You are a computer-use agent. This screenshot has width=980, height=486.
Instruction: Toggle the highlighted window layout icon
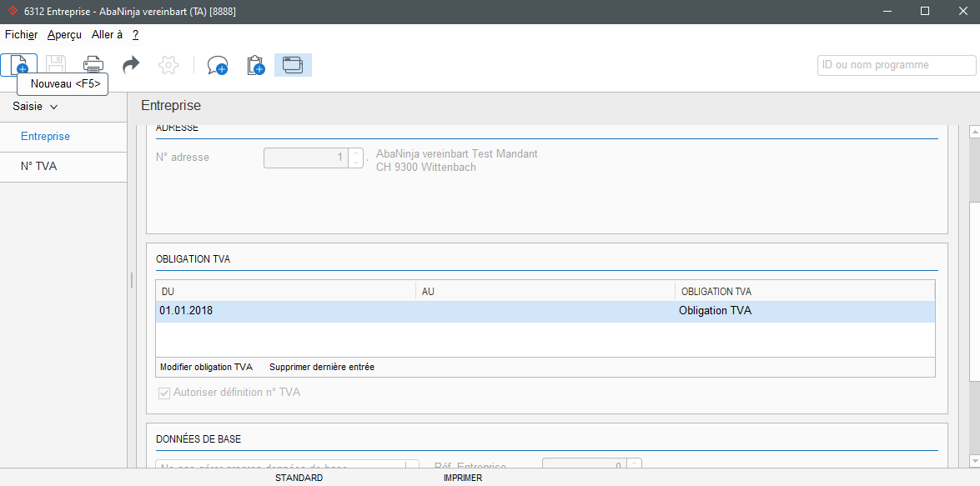(293, 65)
